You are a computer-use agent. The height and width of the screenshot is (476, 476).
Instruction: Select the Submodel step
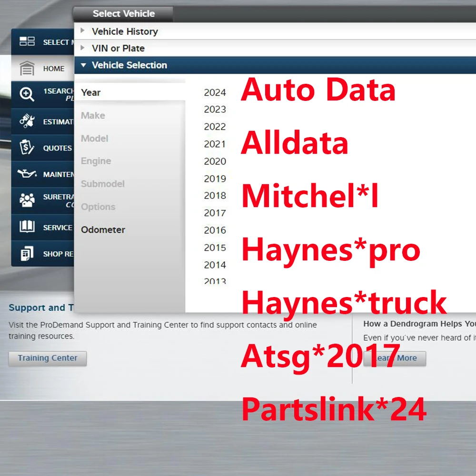[103, 184]
